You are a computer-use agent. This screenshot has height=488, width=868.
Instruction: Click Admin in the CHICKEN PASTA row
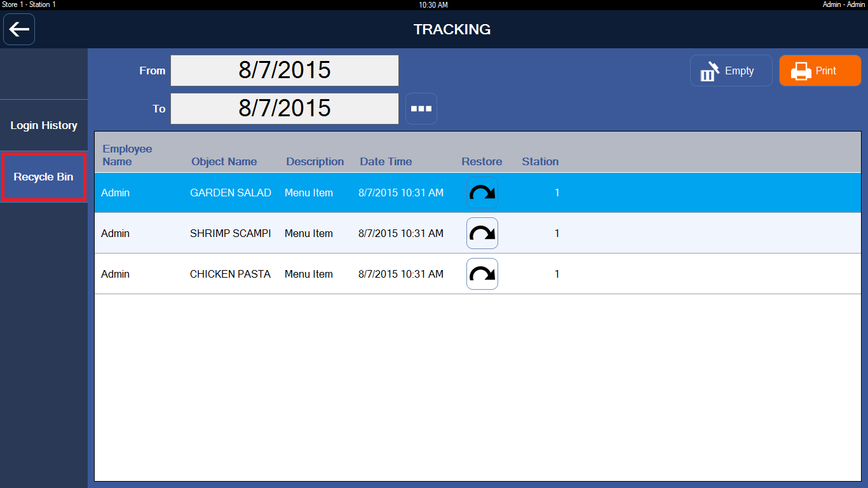(x=115, y=274)
